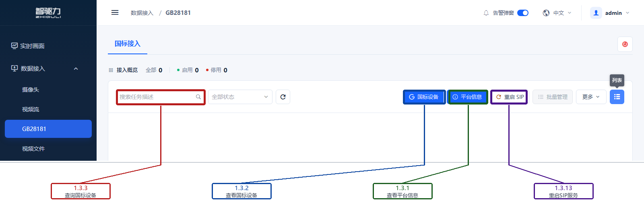Toggle the 告警弹窗 alarm popup switch
The image size is (644, 207).
[x=523, y=13]
